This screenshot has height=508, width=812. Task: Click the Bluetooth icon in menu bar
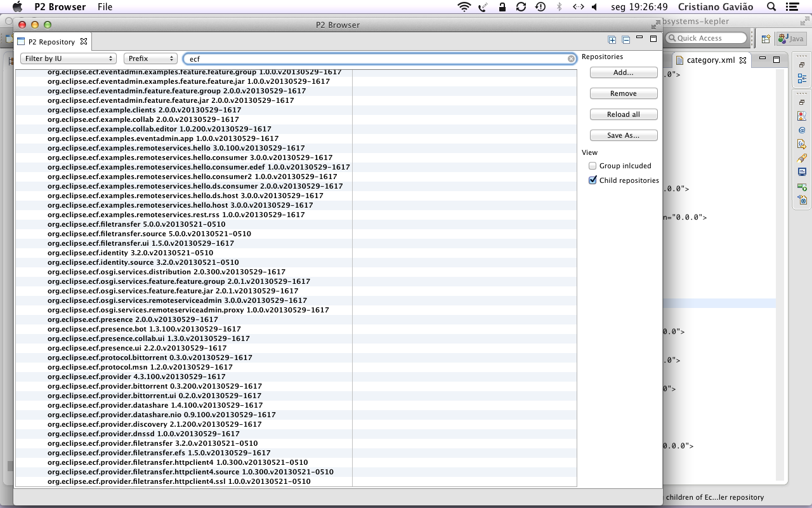pos(559,7)
